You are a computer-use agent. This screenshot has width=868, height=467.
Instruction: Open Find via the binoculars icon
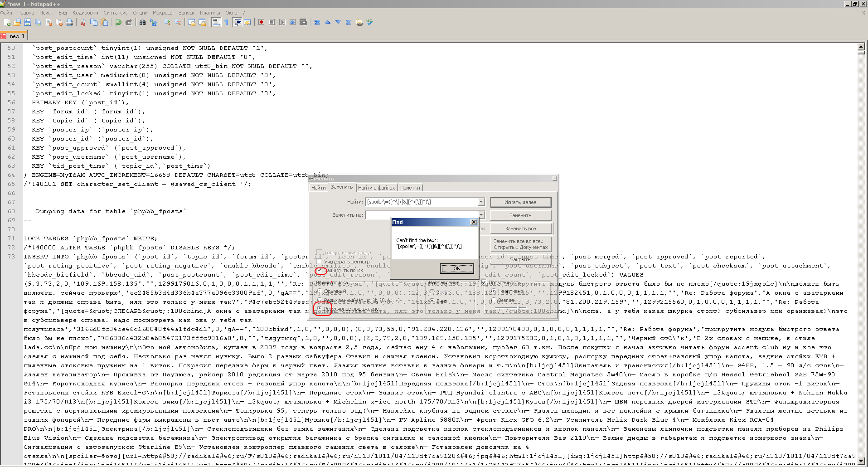pos(142,22)
